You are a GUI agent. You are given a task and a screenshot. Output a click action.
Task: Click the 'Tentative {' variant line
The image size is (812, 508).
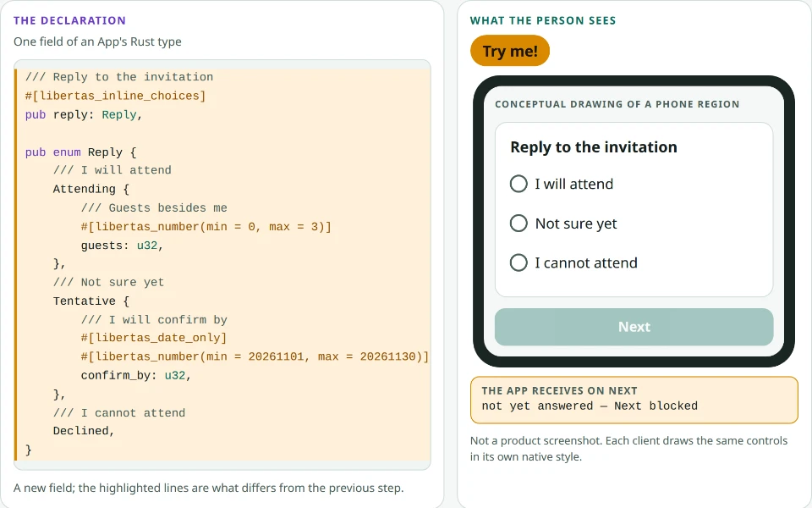(91, 301)
